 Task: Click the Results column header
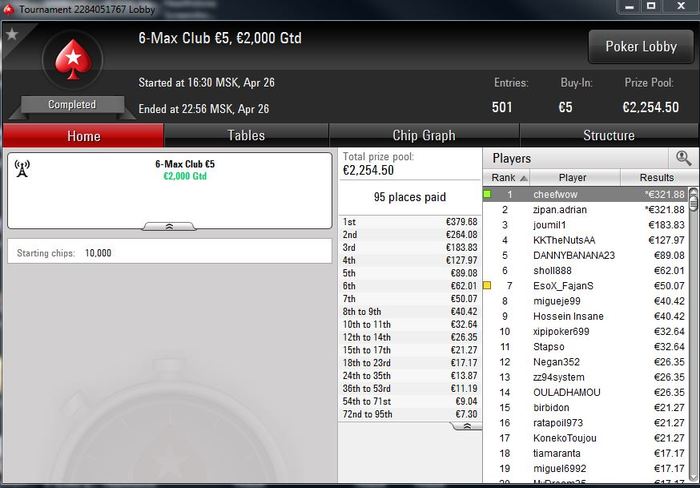click(656, 178)
